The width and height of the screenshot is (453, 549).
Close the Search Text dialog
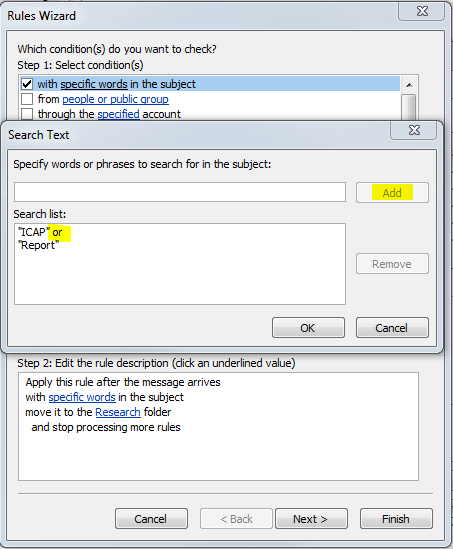[414, 130]
